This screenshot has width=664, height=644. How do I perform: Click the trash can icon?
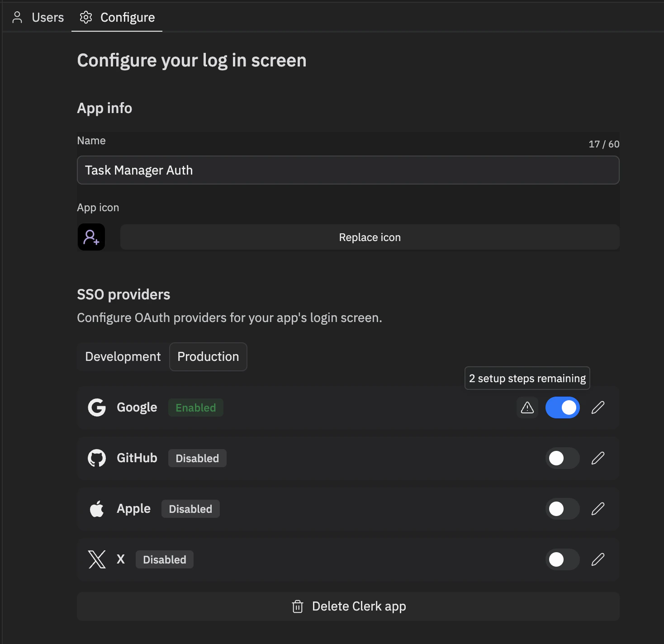tap(298, 606)
